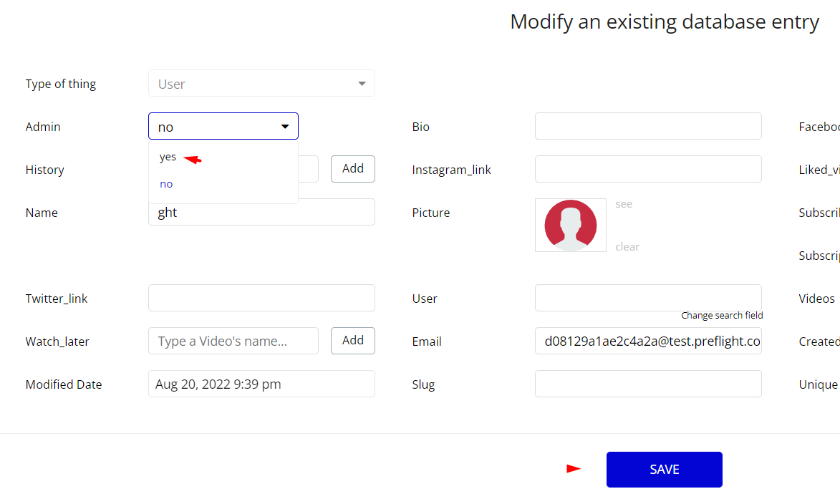
Task: Click the Name label text
Action: pyautogui.click(x=42, y=213)
